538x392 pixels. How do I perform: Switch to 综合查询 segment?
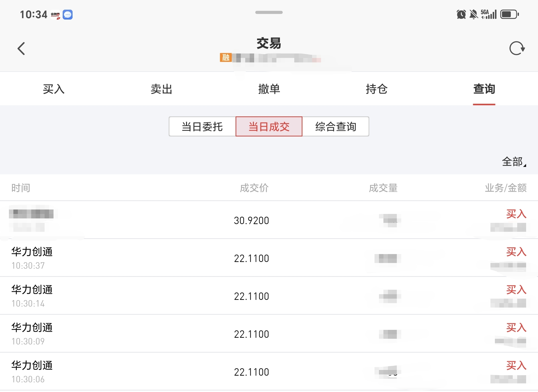336,127
